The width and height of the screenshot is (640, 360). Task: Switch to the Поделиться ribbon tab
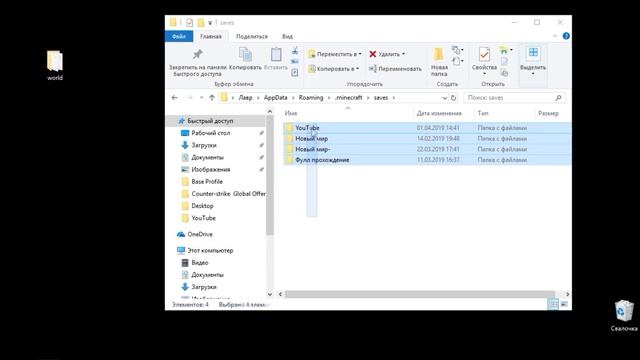tap(252, 36)
